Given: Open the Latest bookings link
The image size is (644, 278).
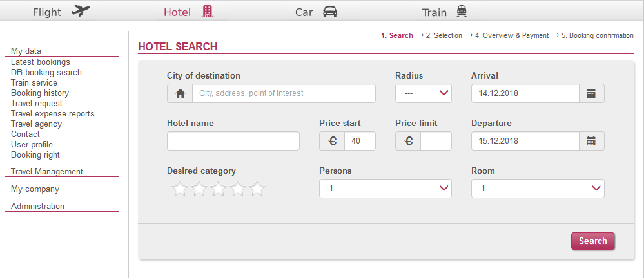Looking at the screenshot, I should pyautogui.click(x=40, y=62).
